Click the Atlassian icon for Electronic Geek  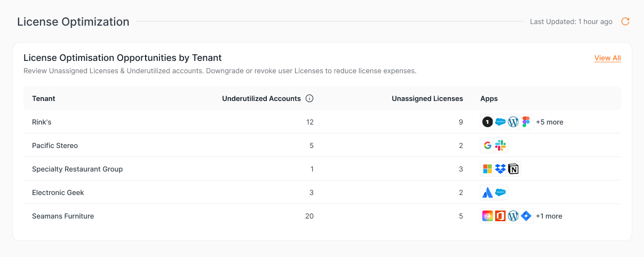tap(487, 192)
